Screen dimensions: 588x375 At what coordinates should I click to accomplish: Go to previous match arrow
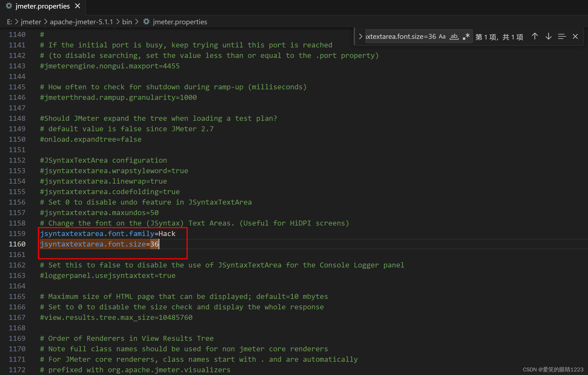click(x=535, y=37)
